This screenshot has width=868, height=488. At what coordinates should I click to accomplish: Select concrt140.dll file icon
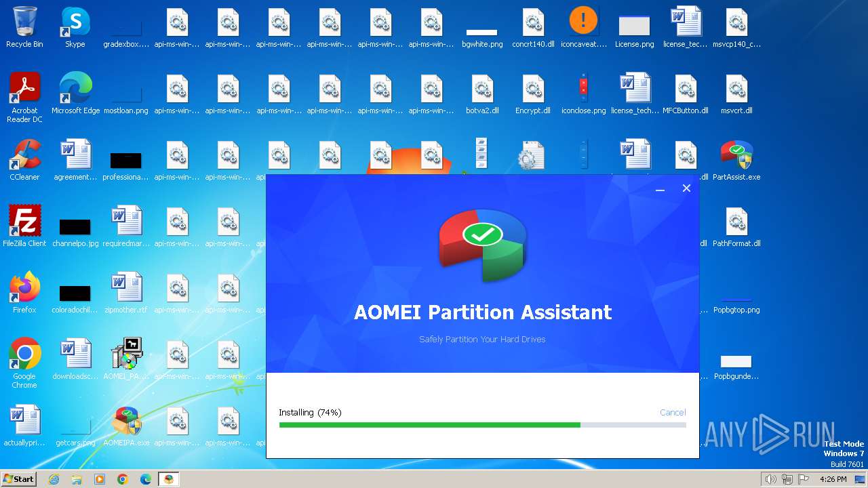pos(533,28)
